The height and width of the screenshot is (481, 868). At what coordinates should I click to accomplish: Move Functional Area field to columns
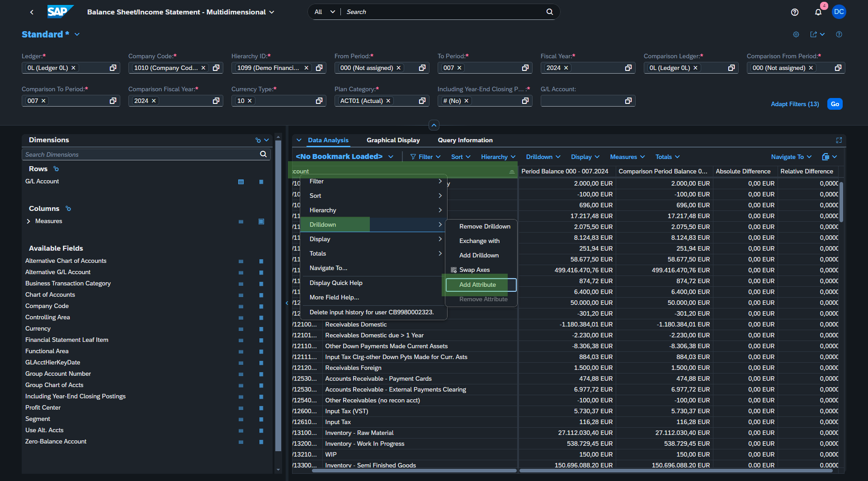261,351
